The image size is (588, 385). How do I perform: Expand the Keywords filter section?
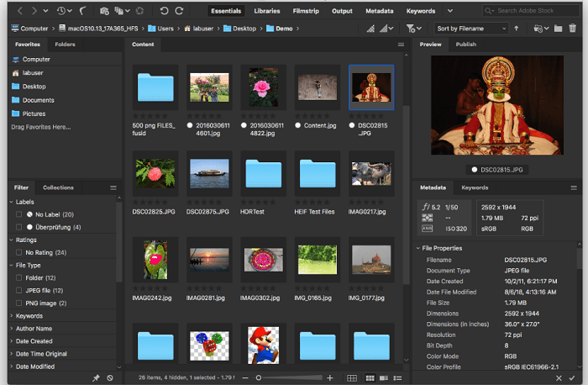[x=11, y=316]
